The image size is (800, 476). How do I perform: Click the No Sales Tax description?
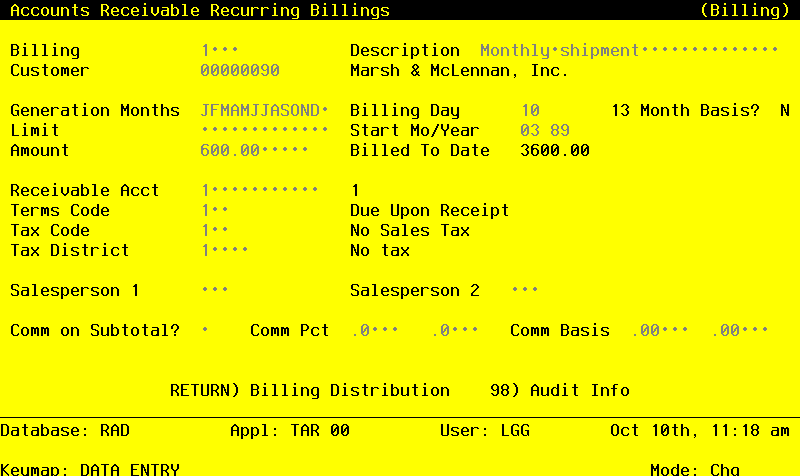[410, 230]
